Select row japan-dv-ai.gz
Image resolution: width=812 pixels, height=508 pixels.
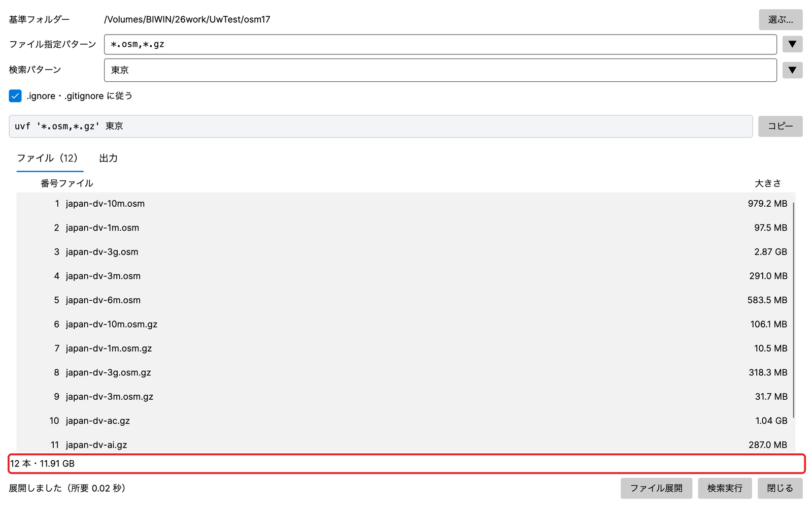(405, 443)
